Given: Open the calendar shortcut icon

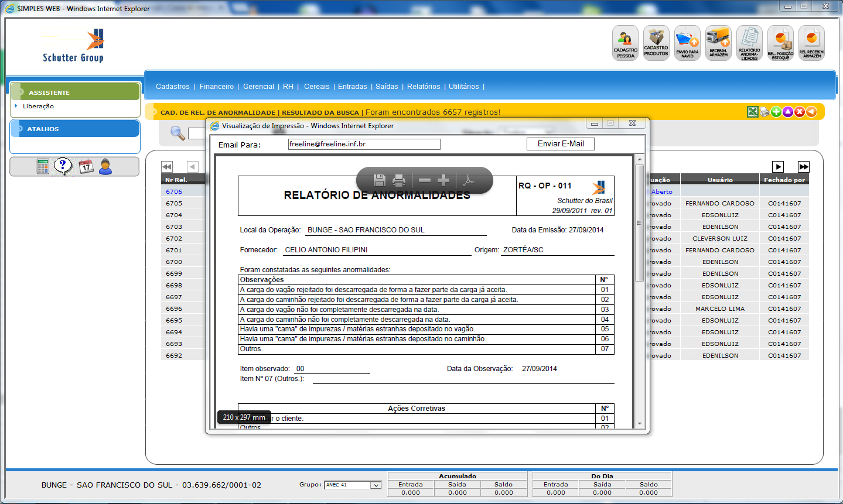Looking at the screenshot, I should 86,167.
